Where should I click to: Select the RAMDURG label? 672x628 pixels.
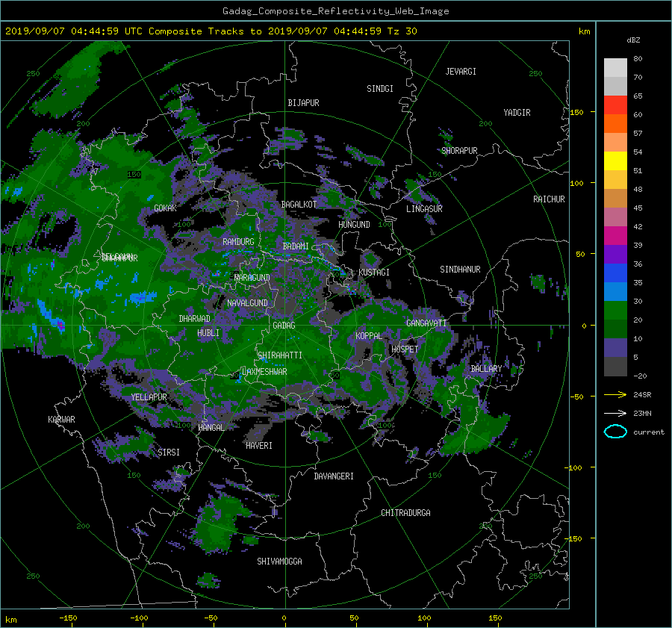pyautogui.click(x=238, y=242)
